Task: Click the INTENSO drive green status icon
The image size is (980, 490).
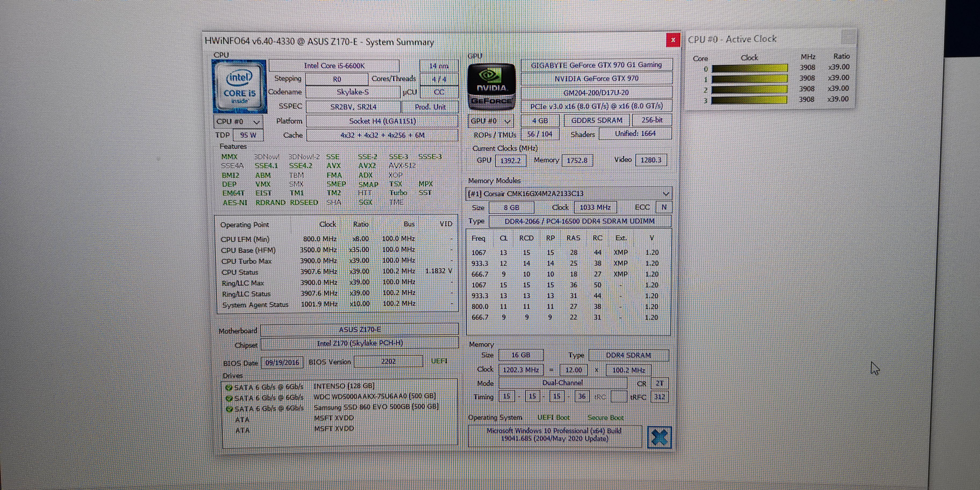Action: pos(229,388)
